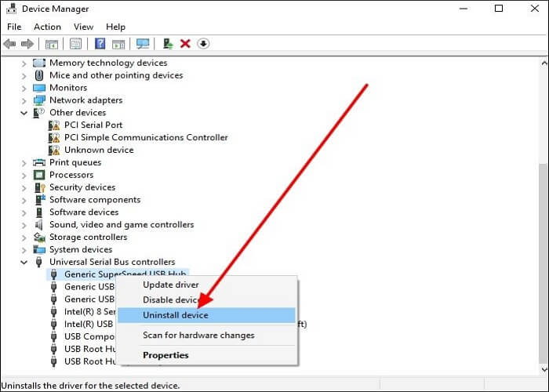Click the Print queues printer icon
The width and height of the screenshot is (549, 392).
[39, 162]
